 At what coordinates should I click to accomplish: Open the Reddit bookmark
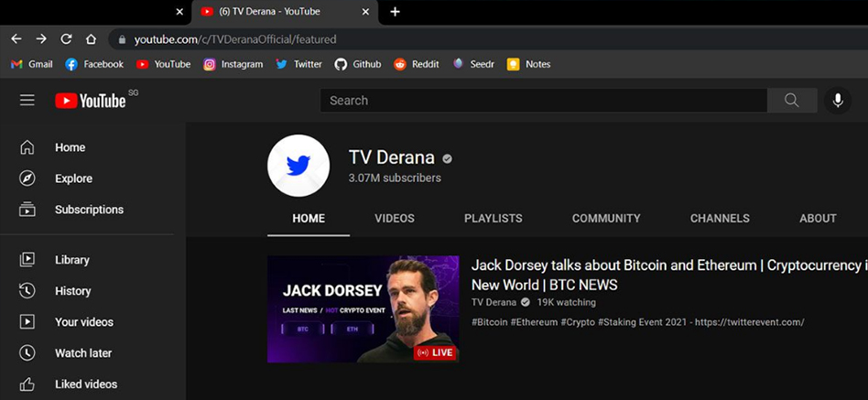coord(417,64)
